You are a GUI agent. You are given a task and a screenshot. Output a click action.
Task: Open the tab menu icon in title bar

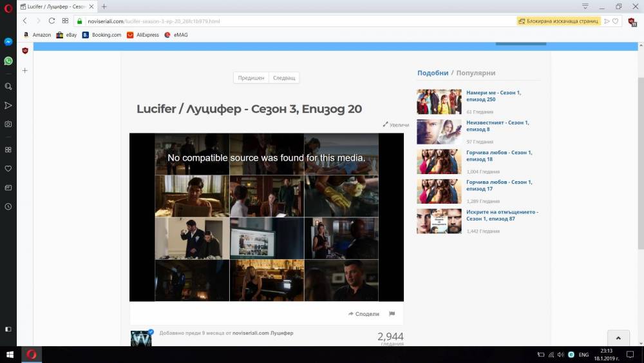coord(585,6)
